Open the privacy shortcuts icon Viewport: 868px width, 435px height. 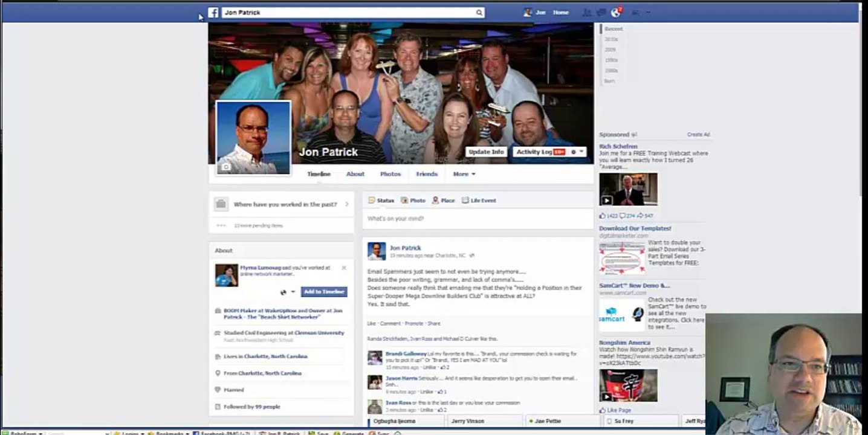[636, 12]
